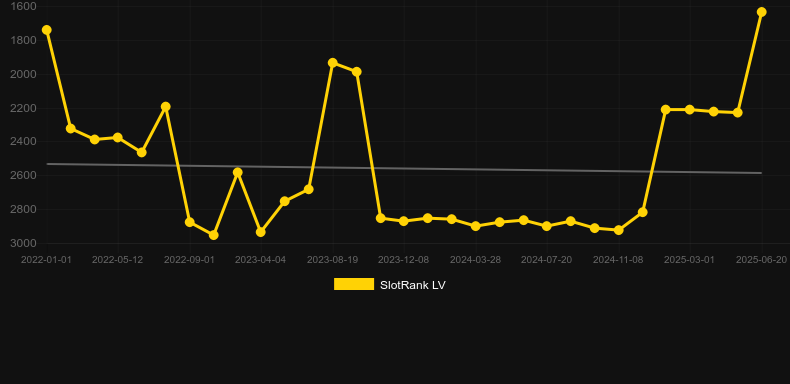The width and height of the screenshot is (790, 384).
Task: Toggle the SlotRank LV legend label
Action: [413, 285]
